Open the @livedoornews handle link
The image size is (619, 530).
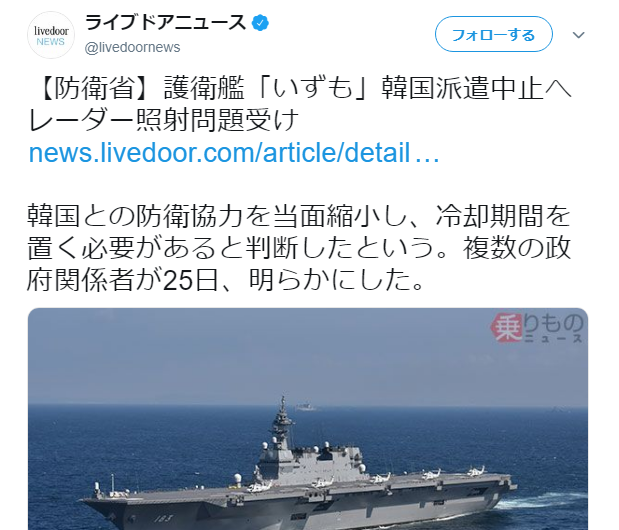click(x=132, y=47)
